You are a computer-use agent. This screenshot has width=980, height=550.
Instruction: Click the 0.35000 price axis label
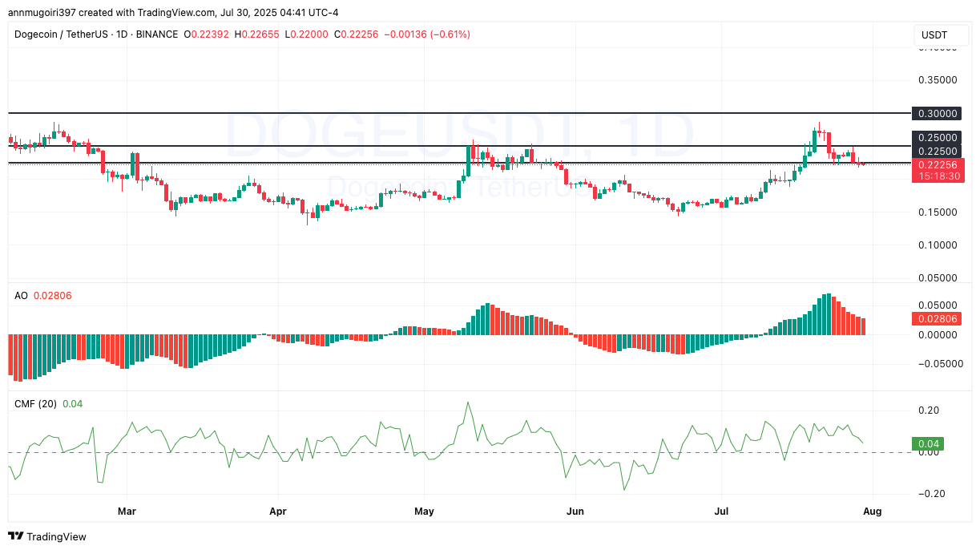pyautogui.click(x=937, y=80)
